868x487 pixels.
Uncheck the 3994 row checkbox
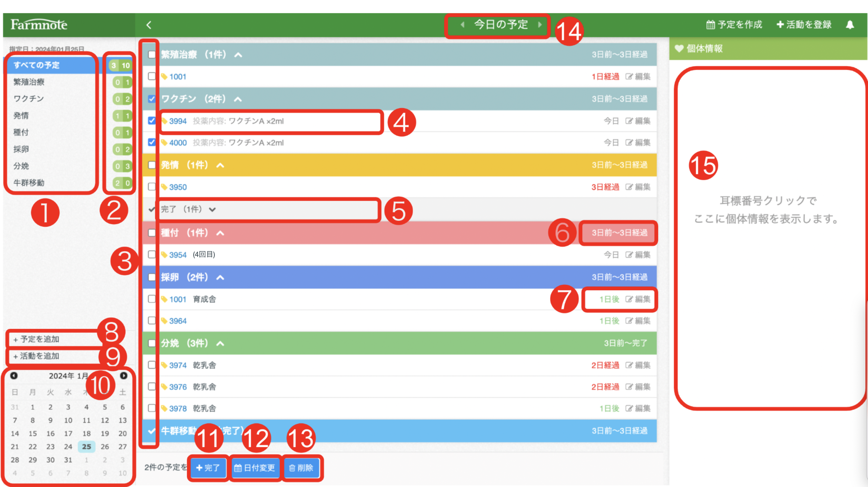tap(152, 121)
